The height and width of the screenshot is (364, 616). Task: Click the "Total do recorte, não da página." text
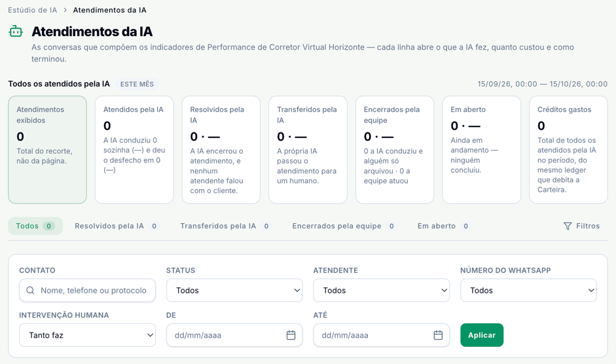pyautogui.click(x=45, y=156)
